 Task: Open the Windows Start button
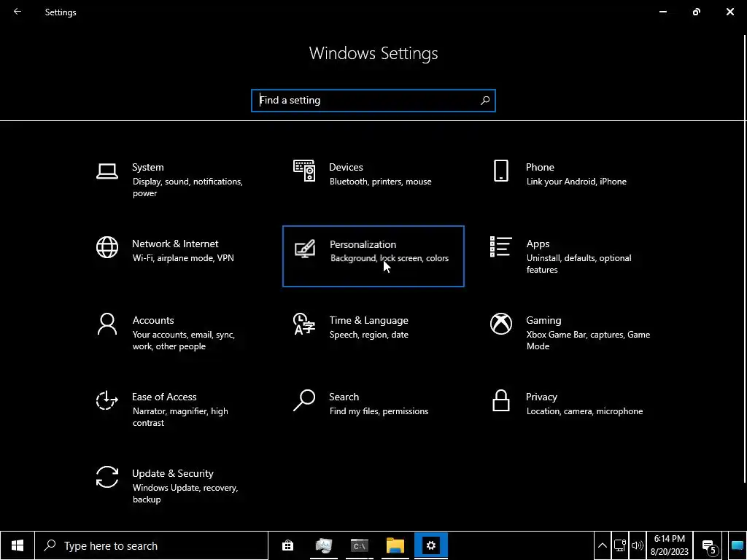coord(18,545)
